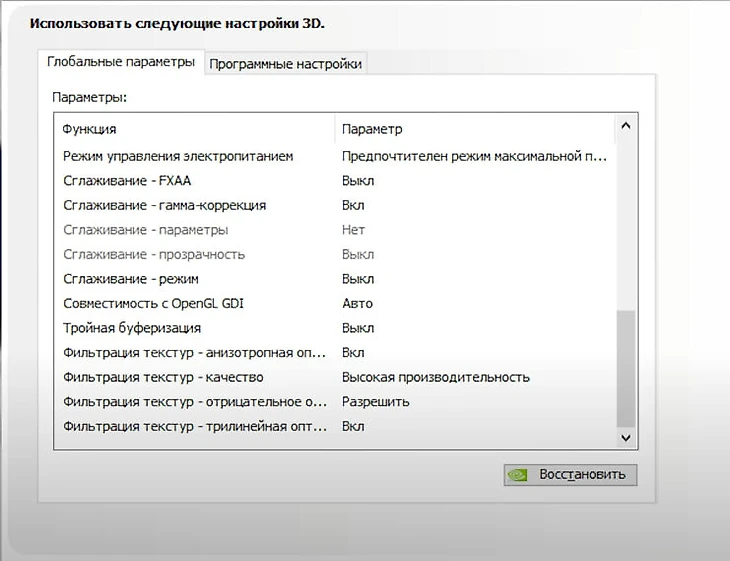The image size is (730, 561).
Task: Select the Фильтрация текстур - трилинейная row name
Action: click(194, 426)
